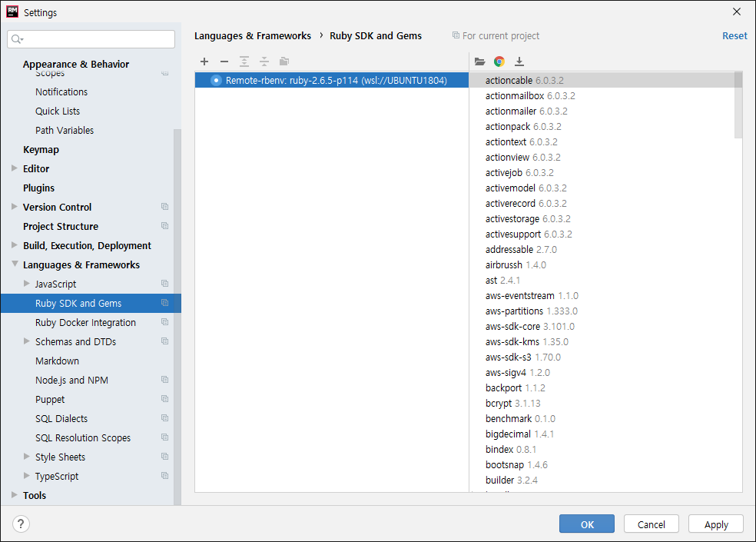
Task: Click the help question mark button
Action: [x=21, y=524]
